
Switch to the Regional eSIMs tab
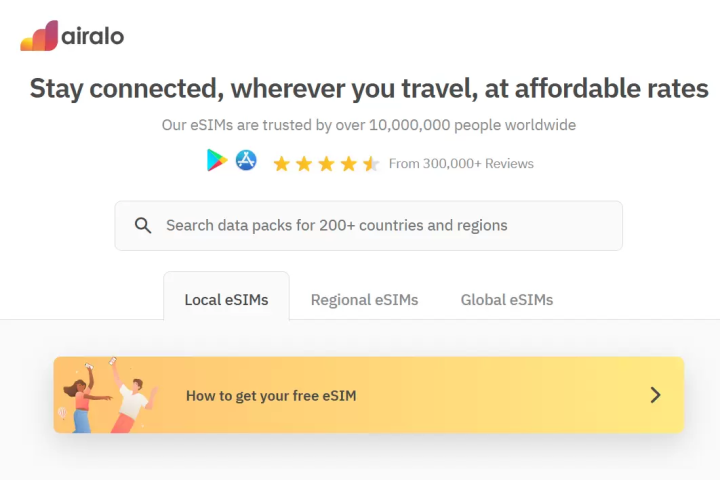(x=364, y=299)
